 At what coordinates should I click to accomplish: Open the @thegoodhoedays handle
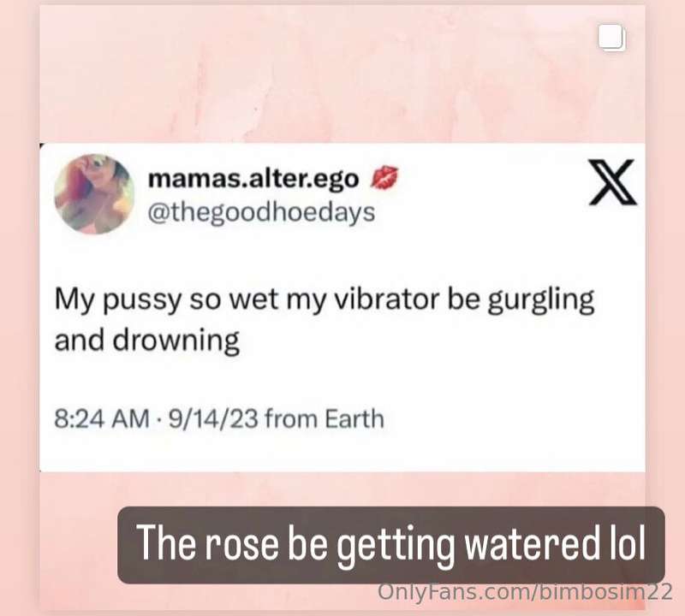pos(261,213)
